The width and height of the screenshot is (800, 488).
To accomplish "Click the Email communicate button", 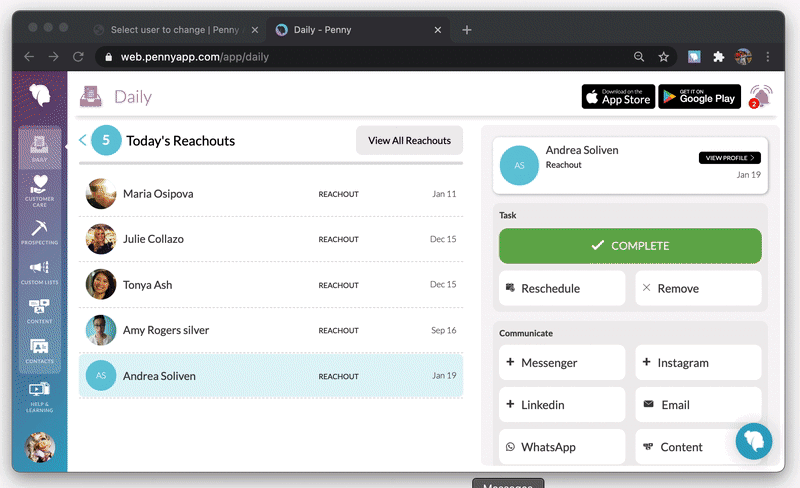I will click(x=698, y=405).
